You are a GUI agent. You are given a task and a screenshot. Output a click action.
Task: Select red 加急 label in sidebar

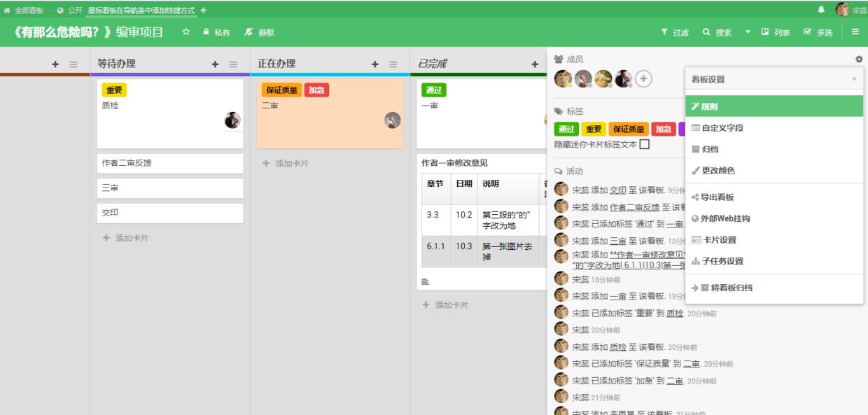coord(662,129)
